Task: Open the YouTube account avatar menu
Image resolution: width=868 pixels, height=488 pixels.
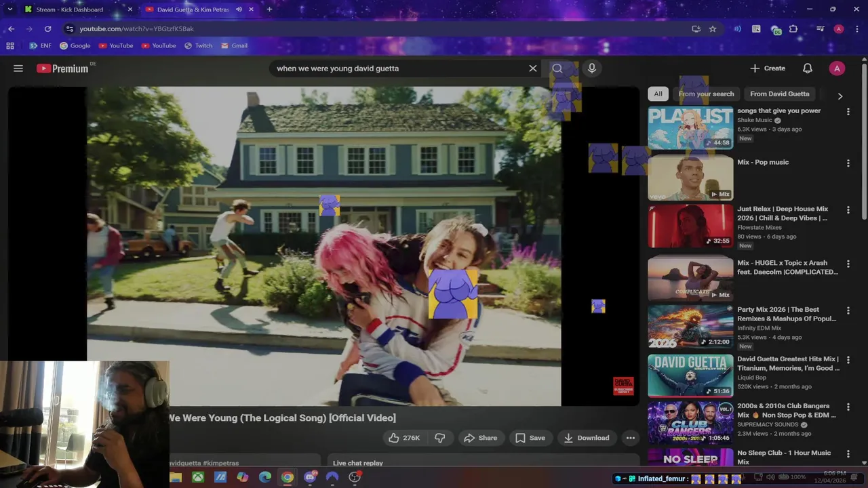Action: click(x=837, y=68)
